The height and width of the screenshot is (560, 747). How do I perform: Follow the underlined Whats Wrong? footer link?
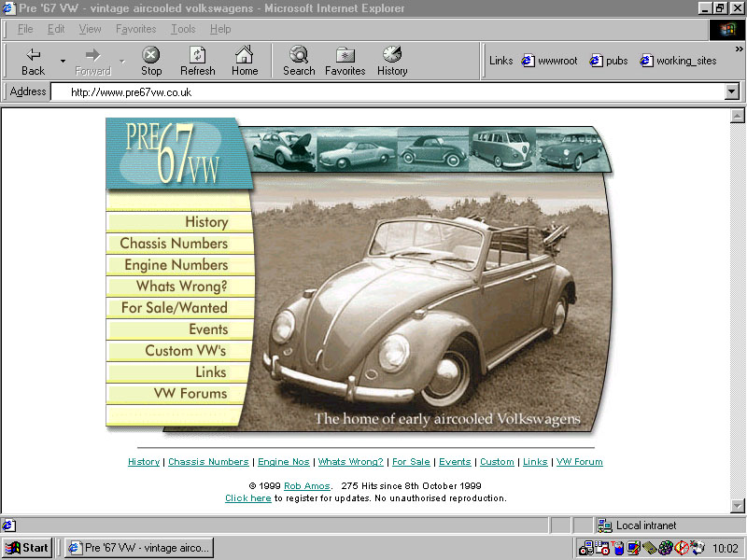click(x=351, y=461)
